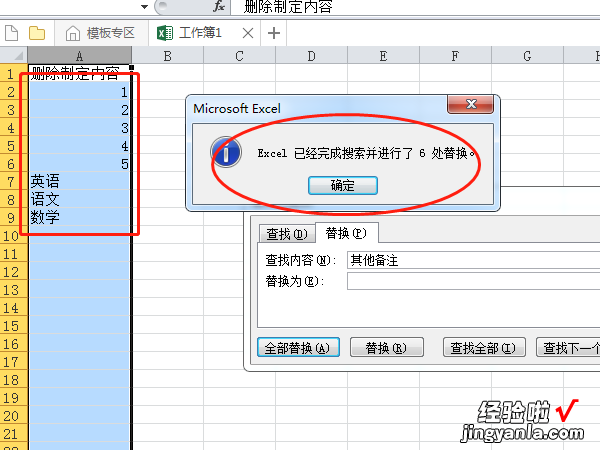Screen dimensions: 600x450
Task: Click the blue information icon in the dialog
Action: (226, 153)
